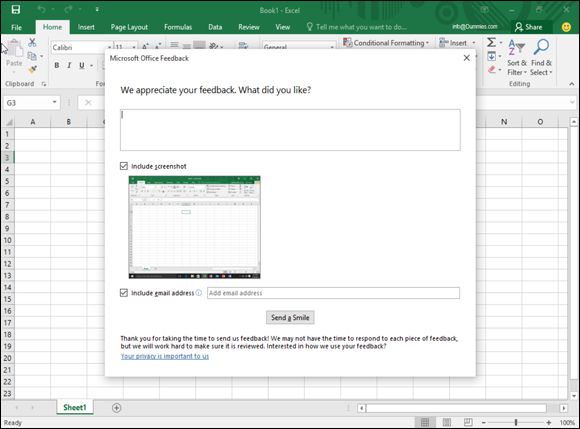This screenshot has width=580, height=429.
Task: Switch to the Formulas tab
Action: point(178,27)
